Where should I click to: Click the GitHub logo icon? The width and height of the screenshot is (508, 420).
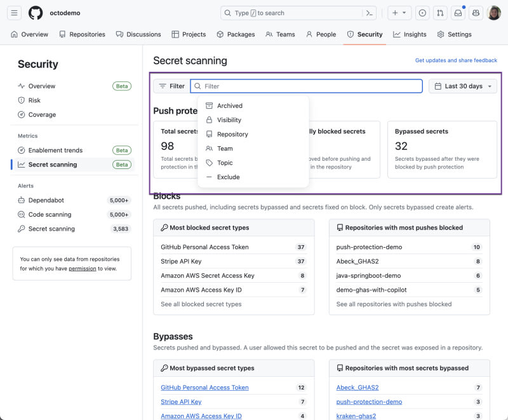click(36, 13)
